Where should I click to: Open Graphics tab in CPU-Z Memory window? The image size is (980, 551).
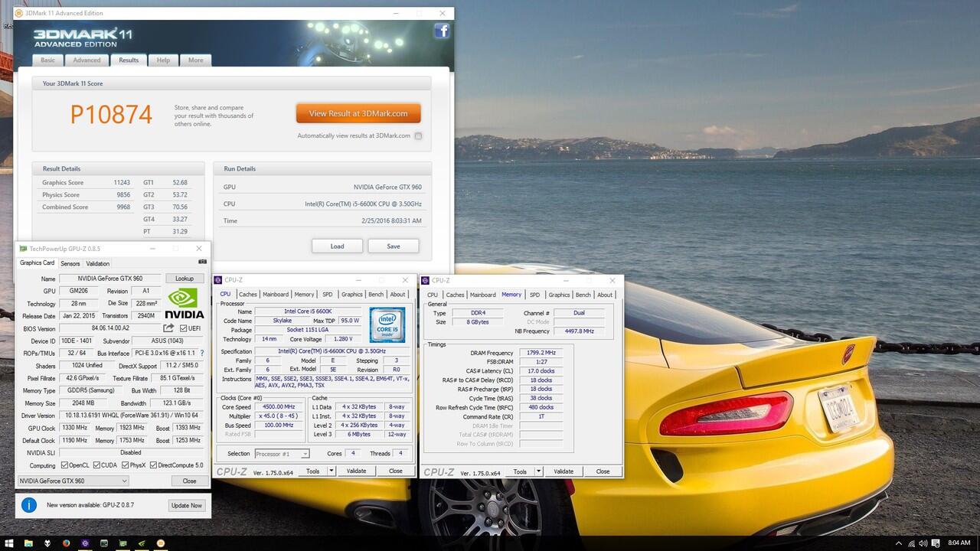click(x=559, y=295)
